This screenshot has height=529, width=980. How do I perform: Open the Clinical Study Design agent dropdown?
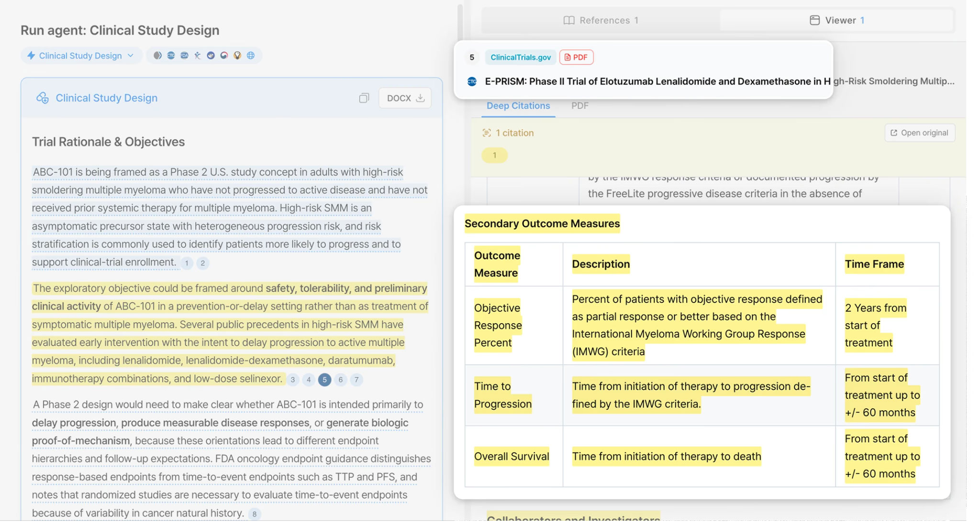tap(81, 56)
